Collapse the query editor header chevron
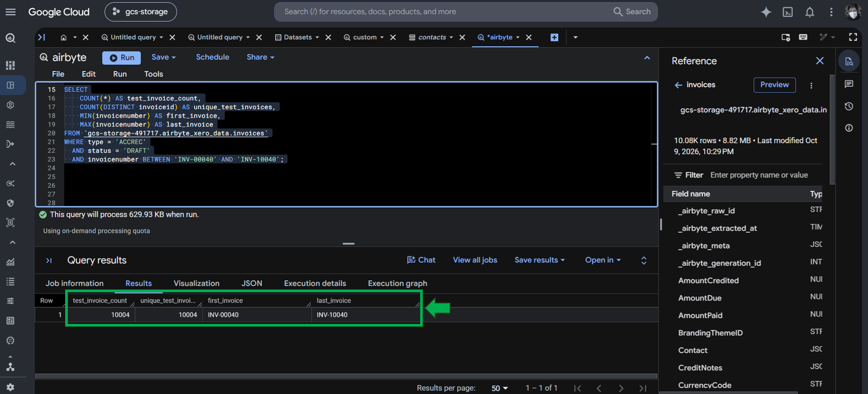This screenshot has height=394, width=868. (x=647, y=58)
